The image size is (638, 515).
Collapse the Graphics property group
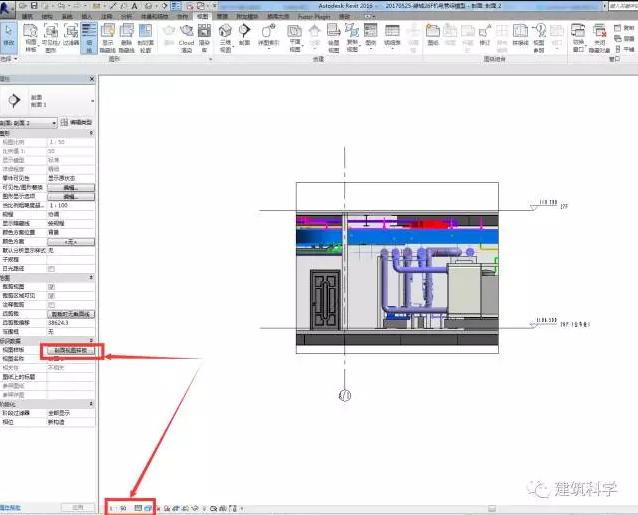click(91, 133)
